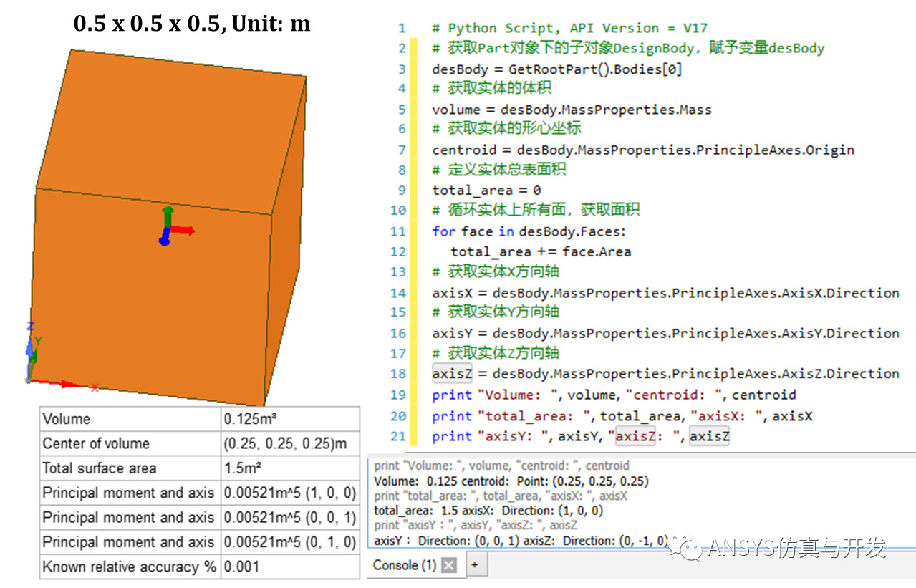Close the Console (1) tab
The height and width of the screenshot is (588, 916).
pos(448,566)
